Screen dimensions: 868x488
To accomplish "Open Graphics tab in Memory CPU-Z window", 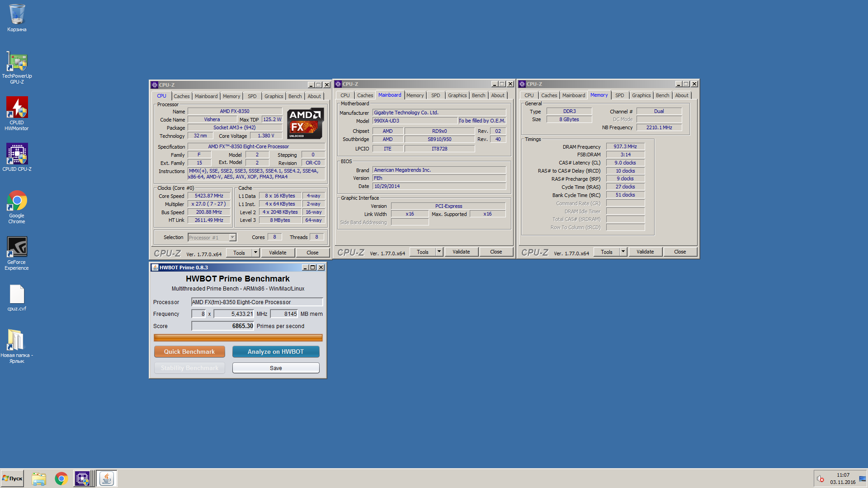I will tap(641, 95).
